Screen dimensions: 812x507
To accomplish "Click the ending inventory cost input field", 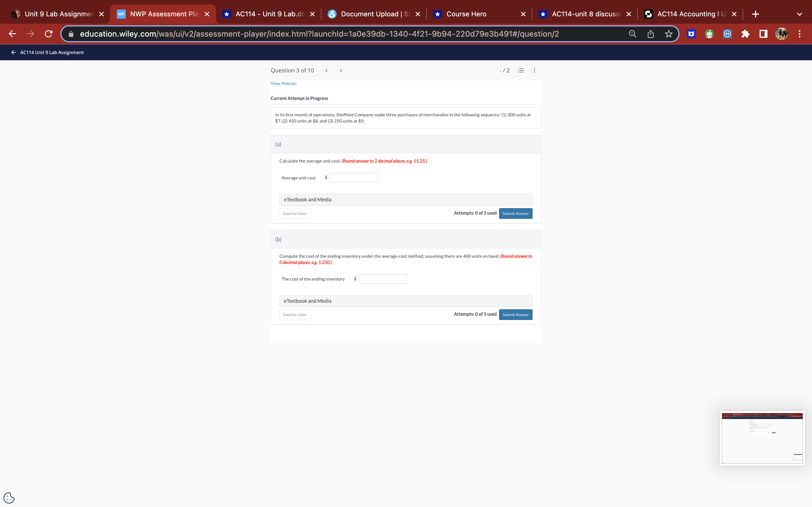I will point(383,279).
